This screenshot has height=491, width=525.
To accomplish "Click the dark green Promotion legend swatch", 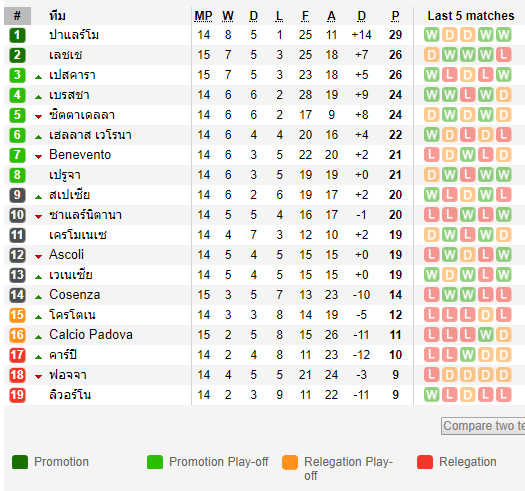I will 20,462.
